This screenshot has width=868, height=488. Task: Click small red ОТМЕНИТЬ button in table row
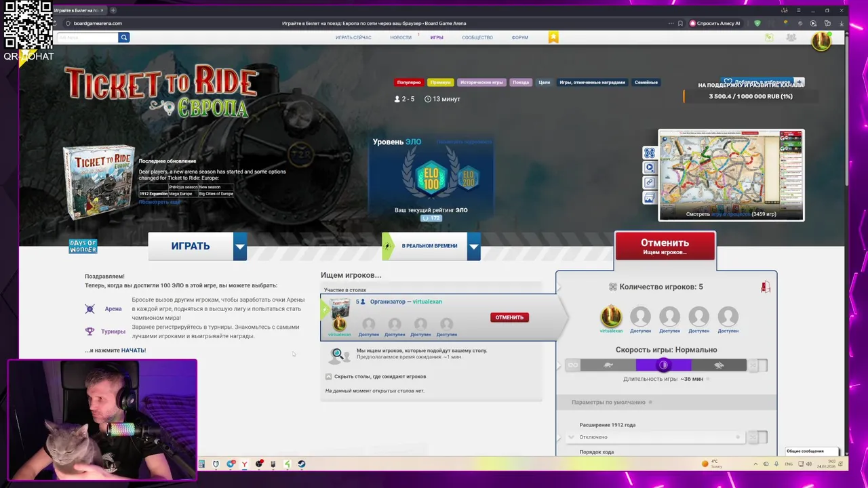click(x=509, y=317)
